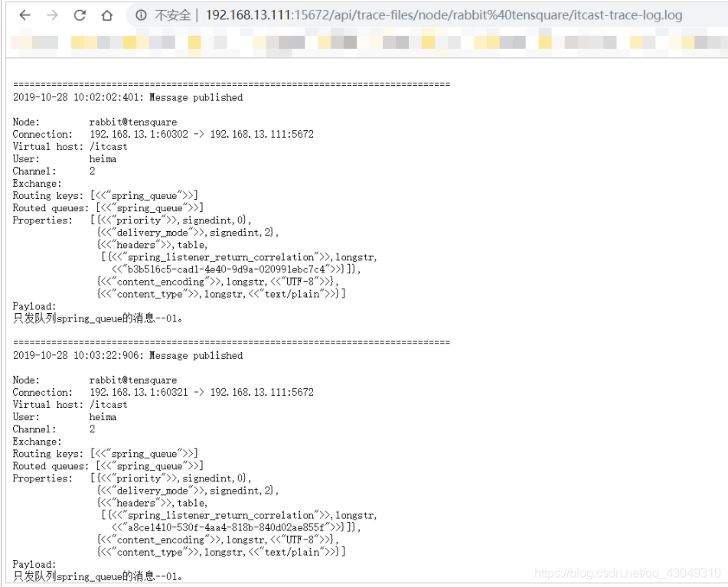The image size is (728, 587).
Task: Go back using the browser back arrow
Action: (x=25, y=15)
